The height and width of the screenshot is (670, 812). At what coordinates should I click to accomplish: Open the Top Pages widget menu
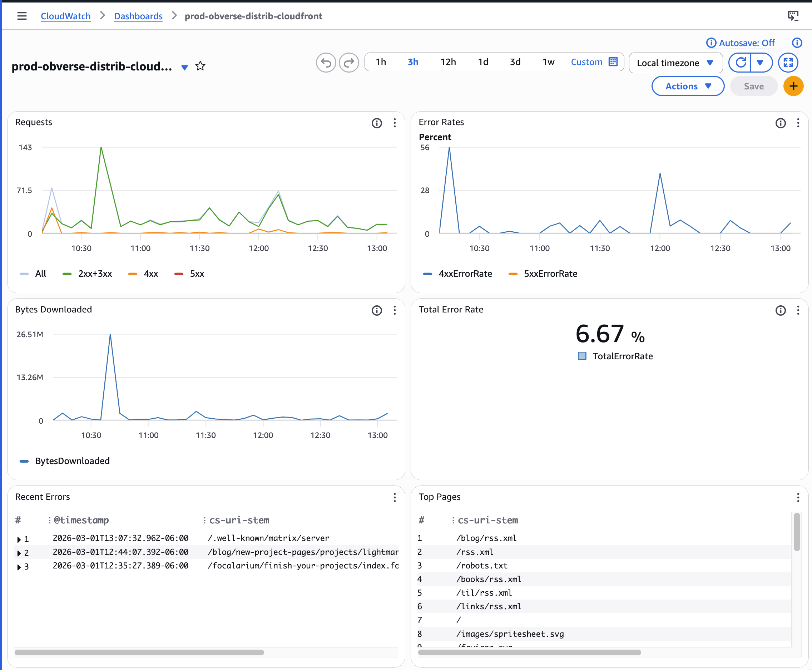click(x=798, y=498)
